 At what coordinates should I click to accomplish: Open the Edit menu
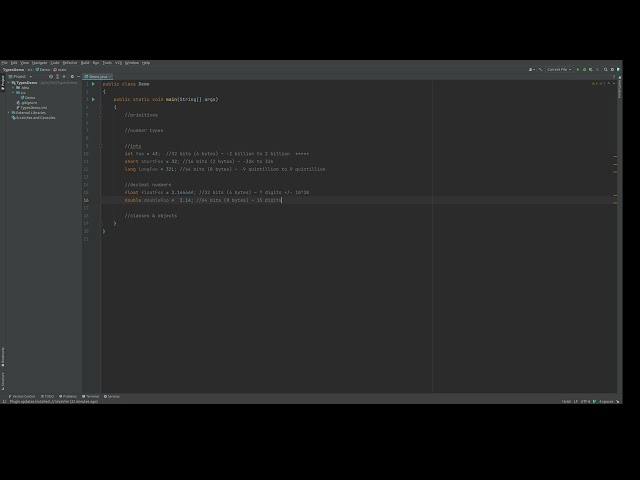coord(14,63)
